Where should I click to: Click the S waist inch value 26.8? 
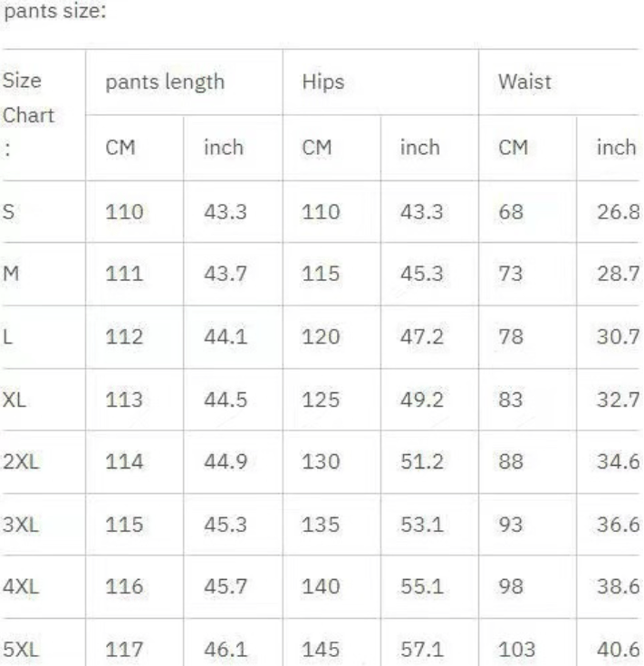[619, 212]
